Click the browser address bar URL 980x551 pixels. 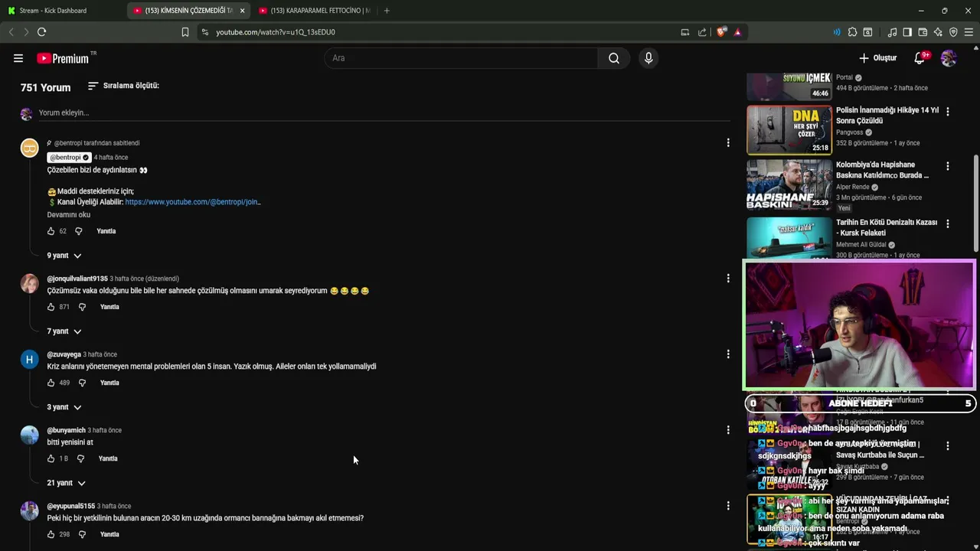pos(276,32)
